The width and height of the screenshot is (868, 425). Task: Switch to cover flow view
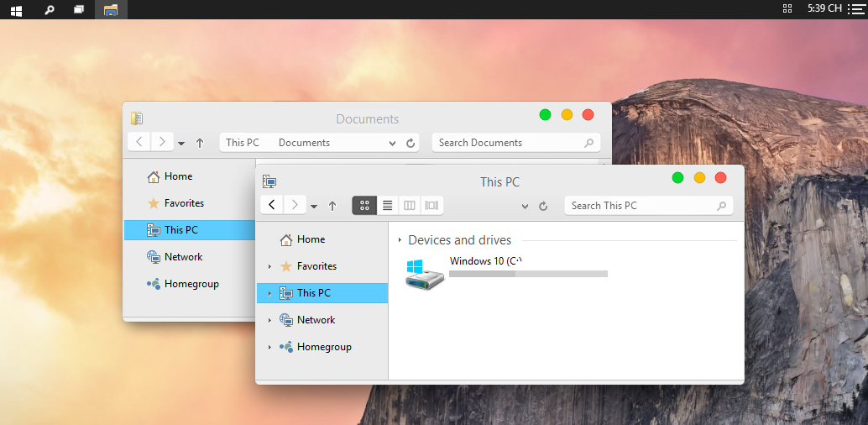point(431,206)
